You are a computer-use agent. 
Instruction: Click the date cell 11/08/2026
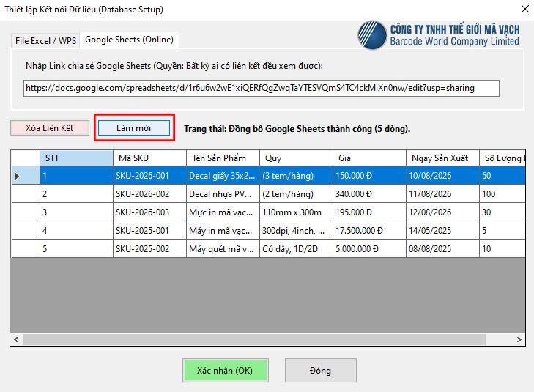(x=442, y=194)
